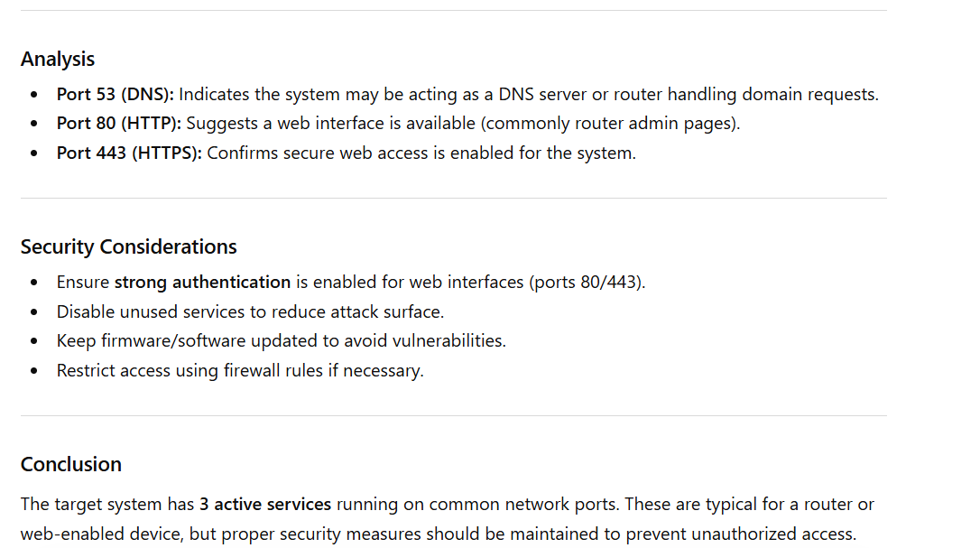Click the bold "Port 80 (HTTP):" label
The height and width of the screenshot is (548, 980).
click(x=118, y=124)
